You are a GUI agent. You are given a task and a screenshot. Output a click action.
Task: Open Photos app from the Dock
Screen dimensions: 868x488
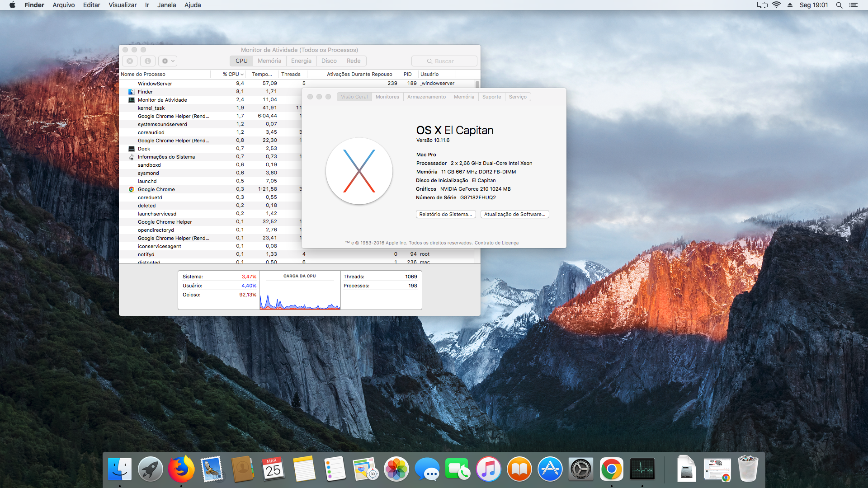tap(396, 469)
